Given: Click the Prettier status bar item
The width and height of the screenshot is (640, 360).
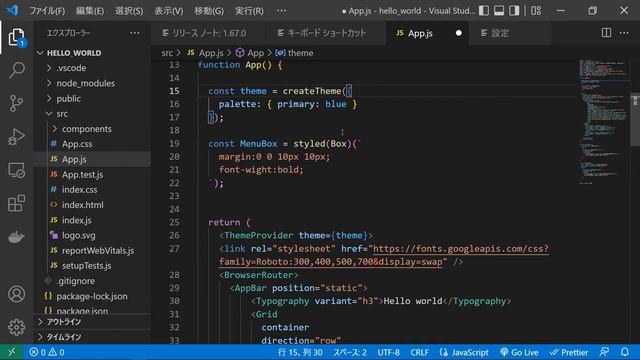Looking at the screenshot, I should coord(569,352).
